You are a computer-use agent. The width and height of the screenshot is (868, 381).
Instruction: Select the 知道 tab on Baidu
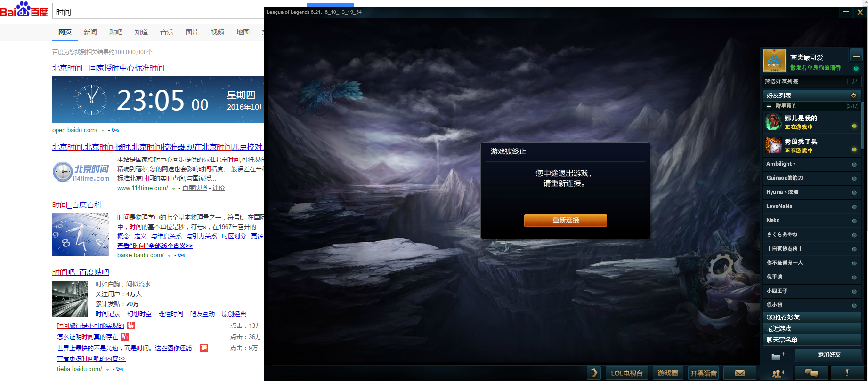point(141,32)
